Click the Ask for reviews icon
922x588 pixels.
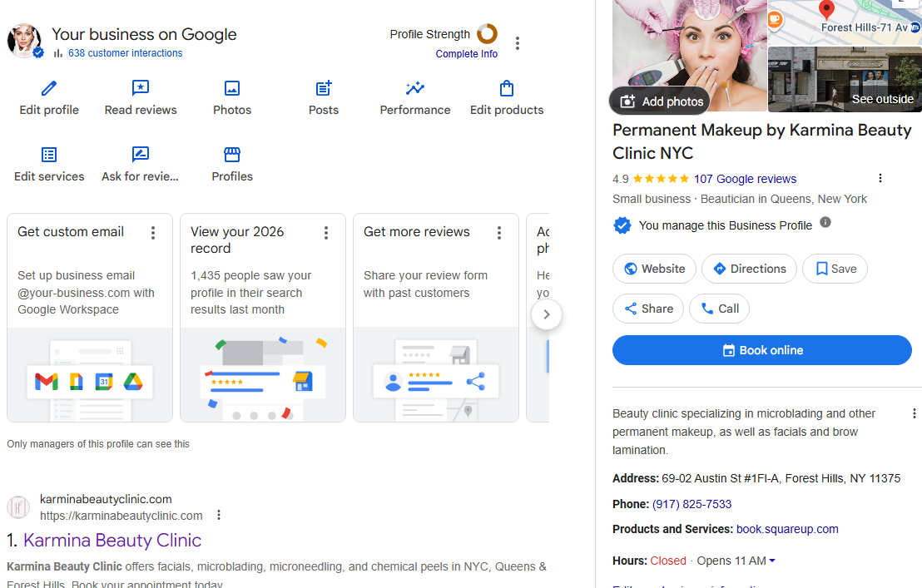(x=141, y=156)
